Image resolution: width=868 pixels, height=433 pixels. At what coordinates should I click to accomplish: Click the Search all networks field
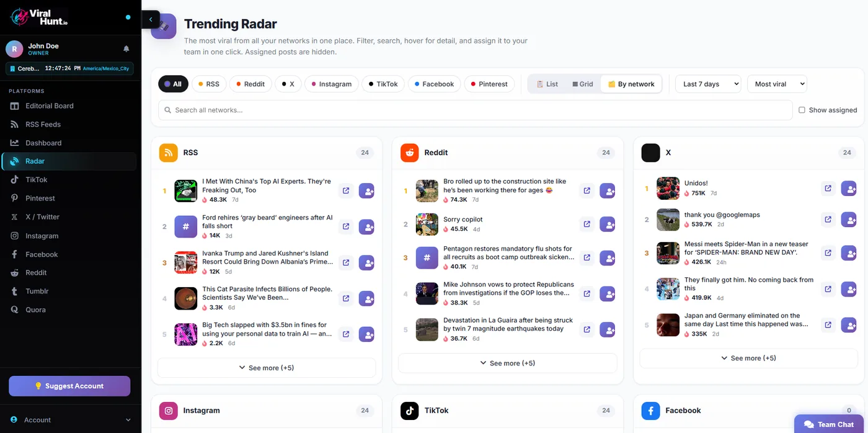[475, 110]
